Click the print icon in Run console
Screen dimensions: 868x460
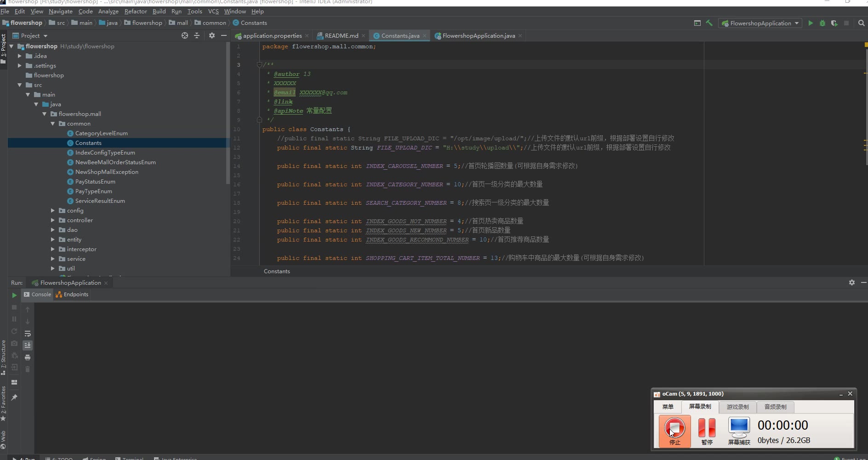(28, 357)
